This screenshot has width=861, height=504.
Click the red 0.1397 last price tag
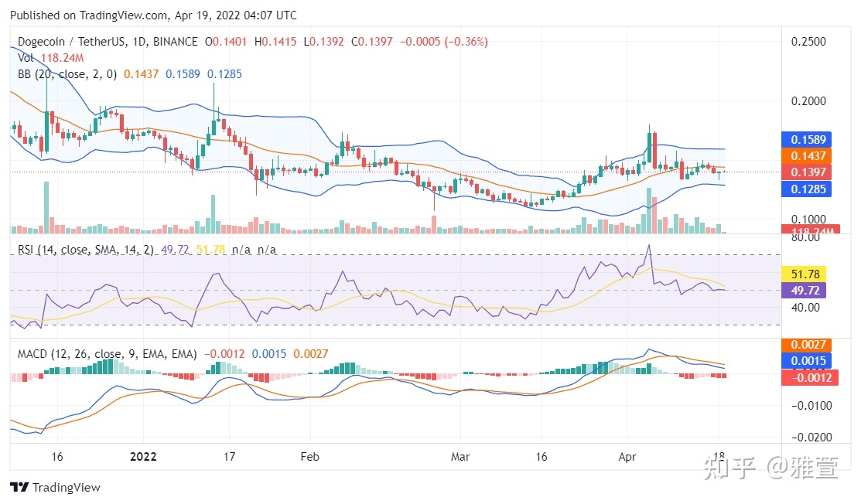(807, 172)
